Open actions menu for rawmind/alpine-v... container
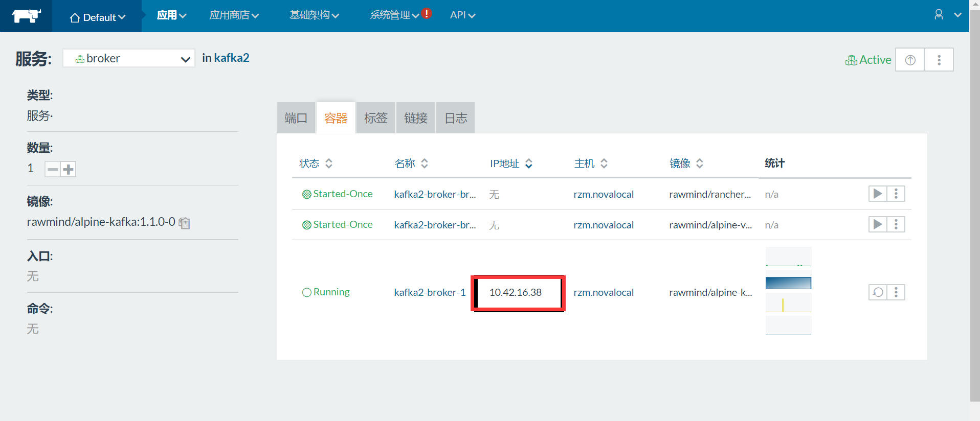The width and height of the screenshot is (980, 421). [x=896, y=224]
